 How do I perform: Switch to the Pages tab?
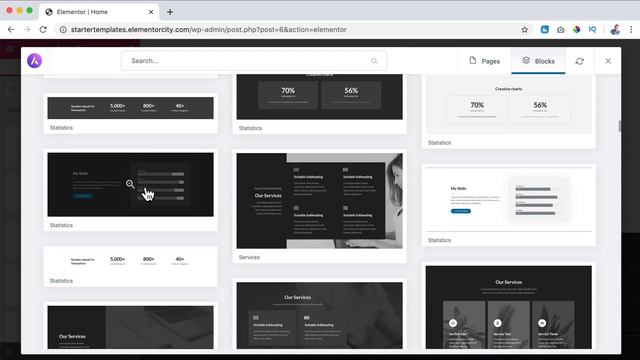point(484,61)
